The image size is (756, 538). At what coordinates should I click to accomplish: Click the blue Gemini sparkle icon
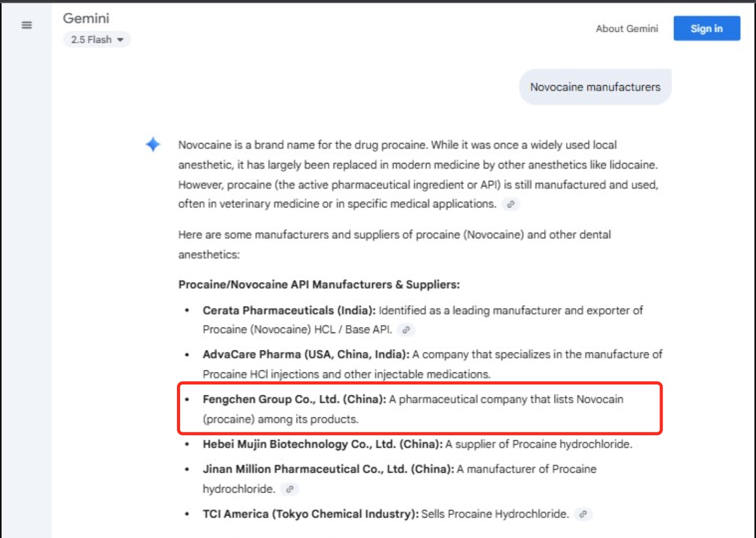(153, 144)
